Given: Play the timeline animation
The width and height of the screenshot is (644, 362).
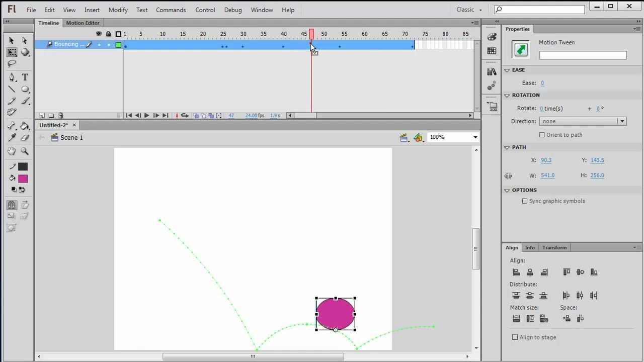Looking at the screenshot, I should coord(146,116).
